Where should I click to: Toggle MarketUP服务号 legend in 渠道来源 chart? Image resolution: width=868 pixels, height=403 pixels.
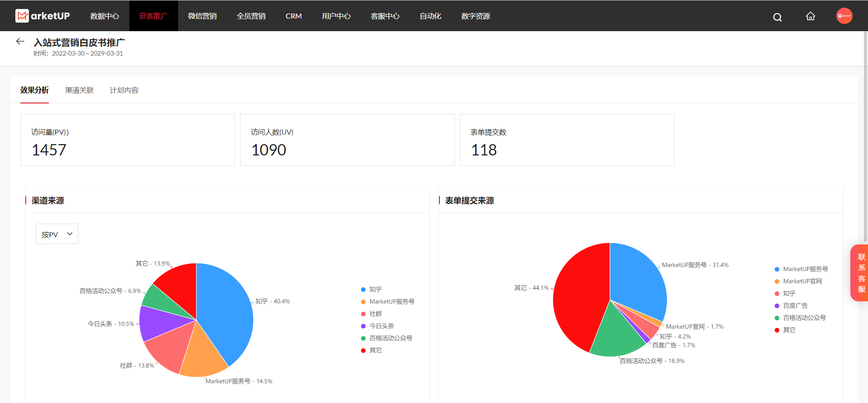pyautogui.click(x=388, y=302)
